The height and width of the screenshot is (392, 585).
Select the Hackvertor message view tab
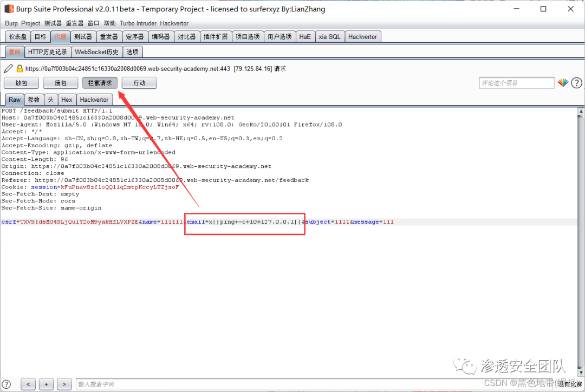coord(94,100)
